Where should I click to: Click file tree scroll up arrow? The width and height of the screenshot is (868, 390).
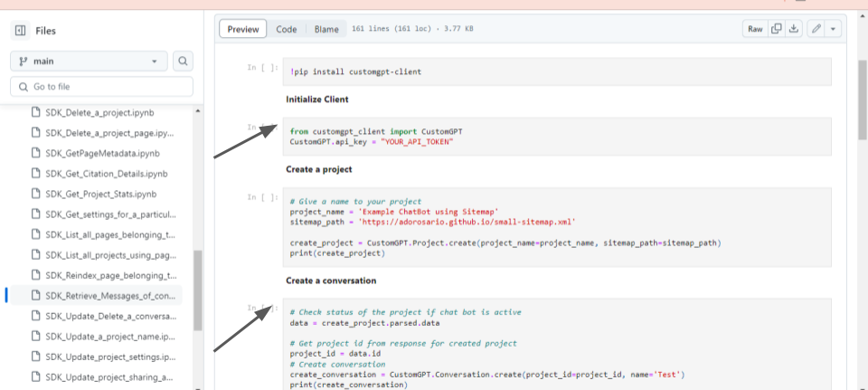click(x=198, y=110)
